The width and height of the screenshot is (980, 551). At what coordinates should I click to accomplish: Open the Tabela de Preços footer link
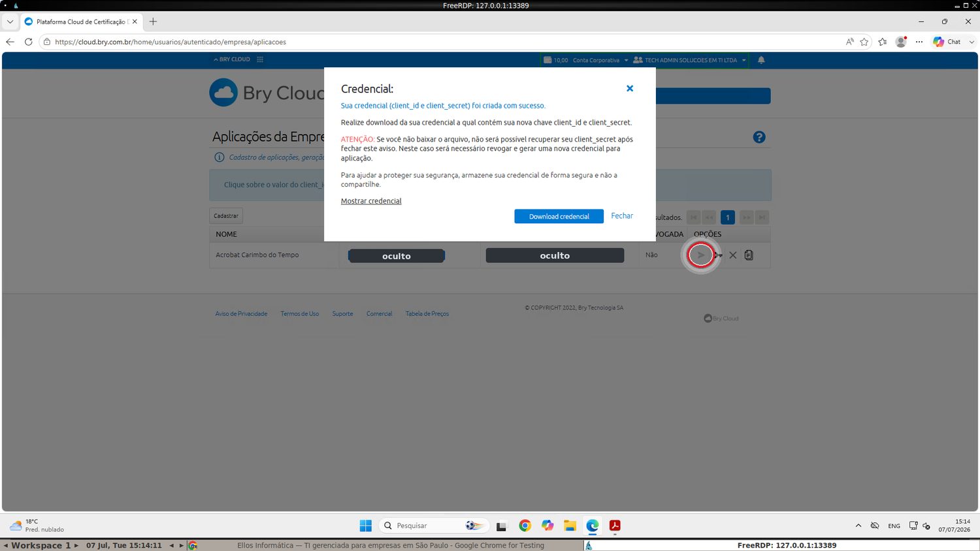427,314
